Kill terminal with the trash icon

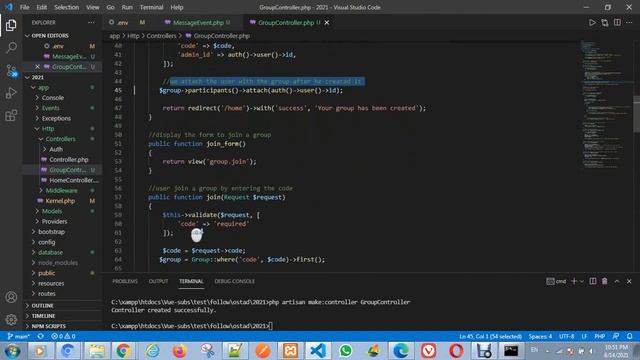point(604,281)
